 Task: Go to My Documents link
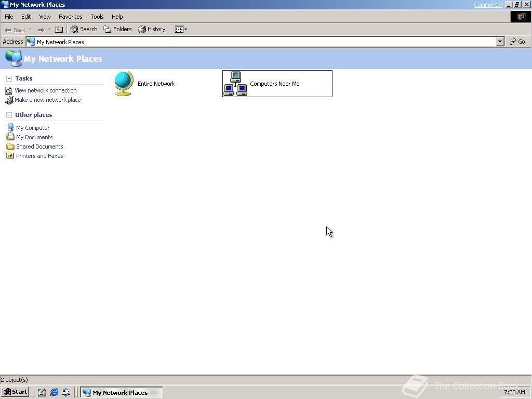[34, 137]
